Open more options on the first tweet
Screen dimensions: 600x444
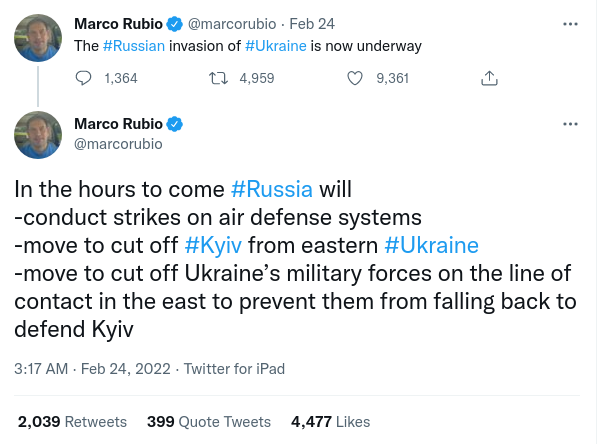tap(571, 23)
